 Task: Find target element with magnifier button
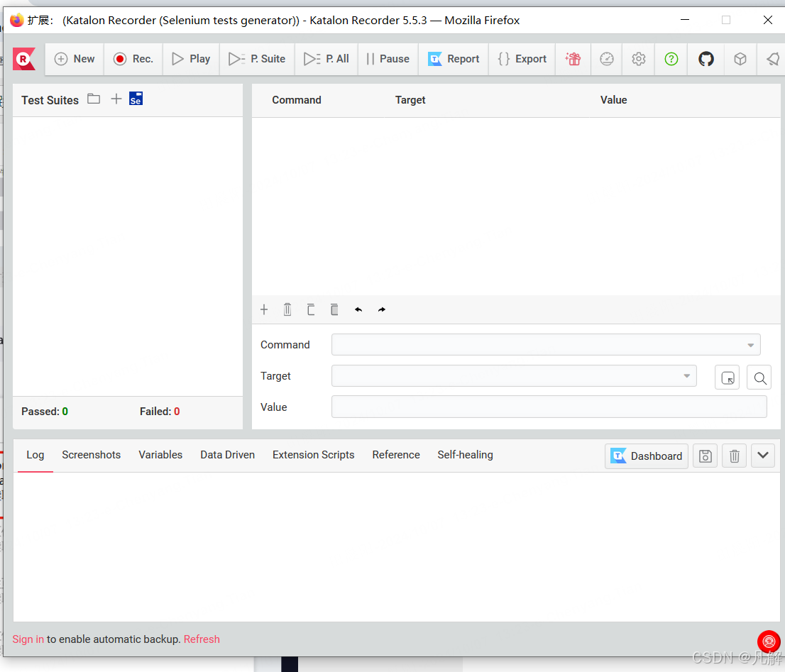[x=759, y=378]
